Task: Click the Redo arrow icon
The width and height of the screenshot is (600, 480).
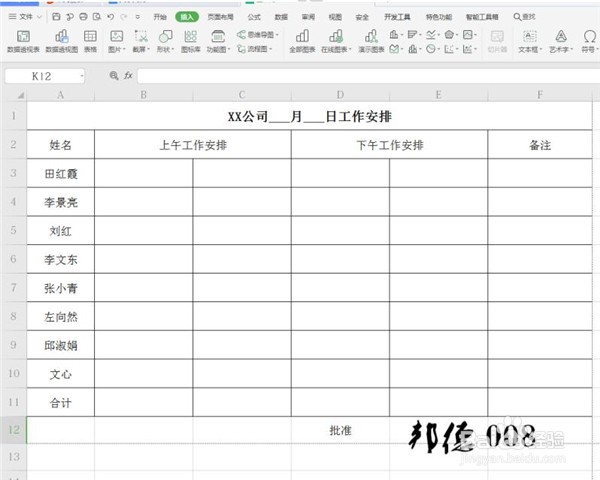Action: click(124, 16)
